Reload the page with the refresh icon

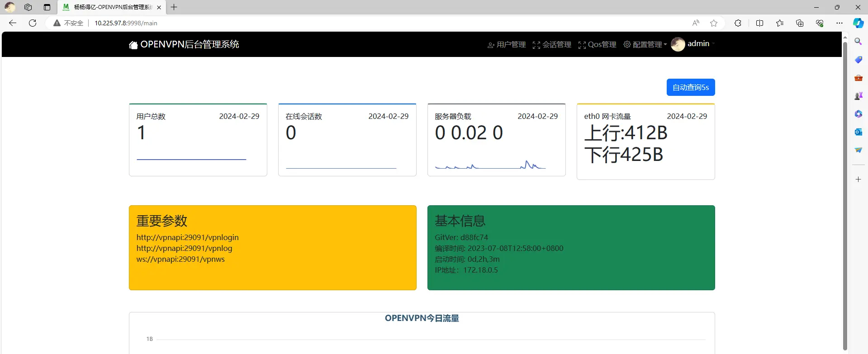33,23
